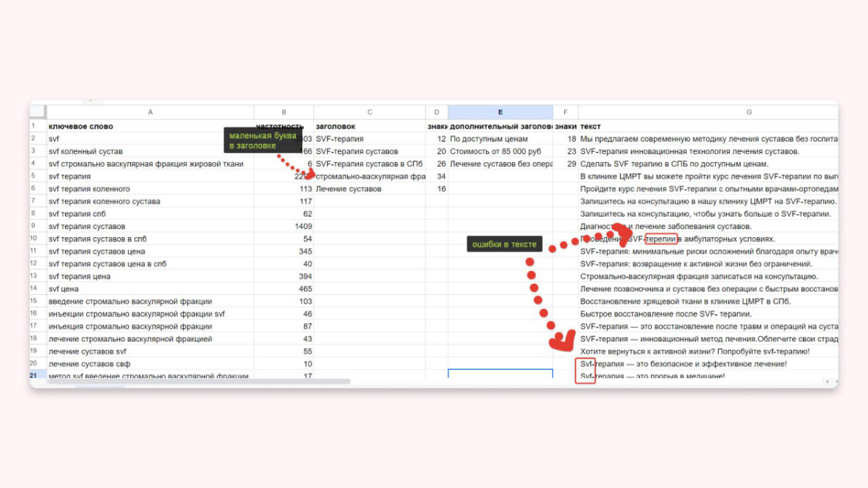This screenshot has width=868, height=488.
Task: Select the frequency value 1409
Action: point(284,226)
